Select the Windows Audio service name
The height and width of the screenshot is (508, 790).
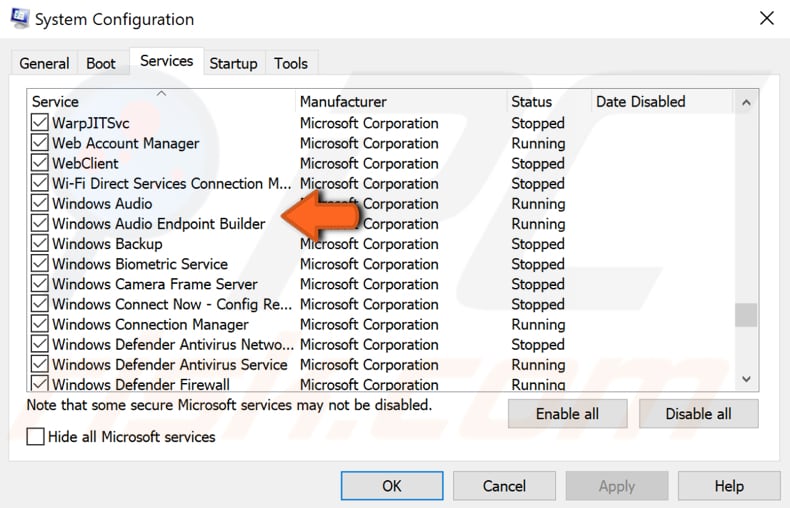(102, 204)
